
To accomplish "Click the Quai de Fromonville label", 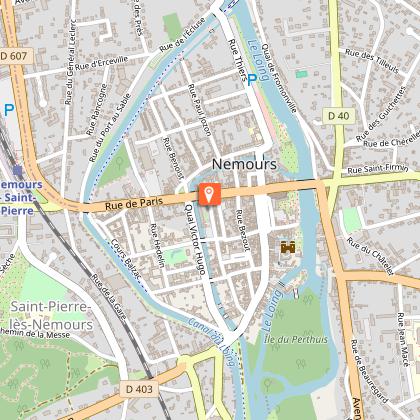I will (279, 78).
